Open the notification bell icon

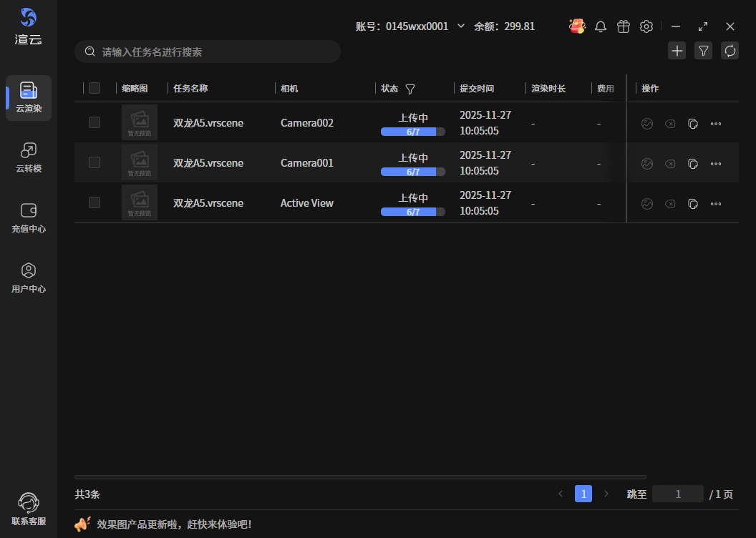tap(601, 26)
